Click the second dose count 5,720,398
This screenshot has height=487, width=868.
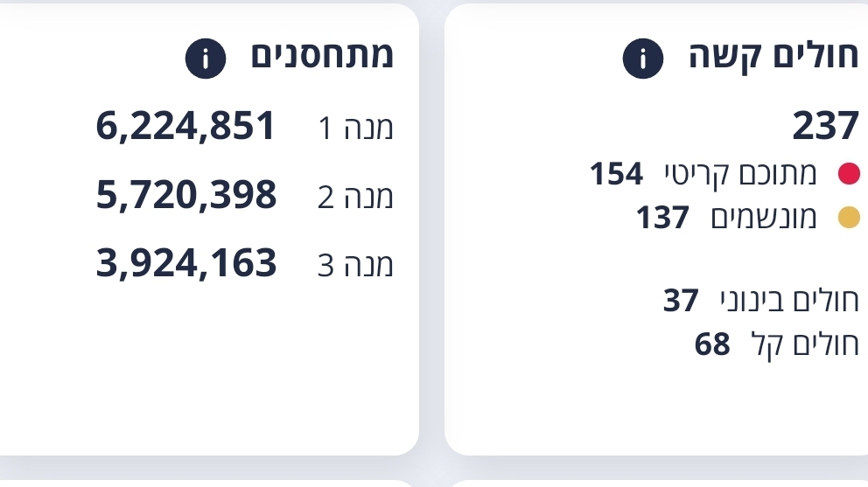pos(186,195)
